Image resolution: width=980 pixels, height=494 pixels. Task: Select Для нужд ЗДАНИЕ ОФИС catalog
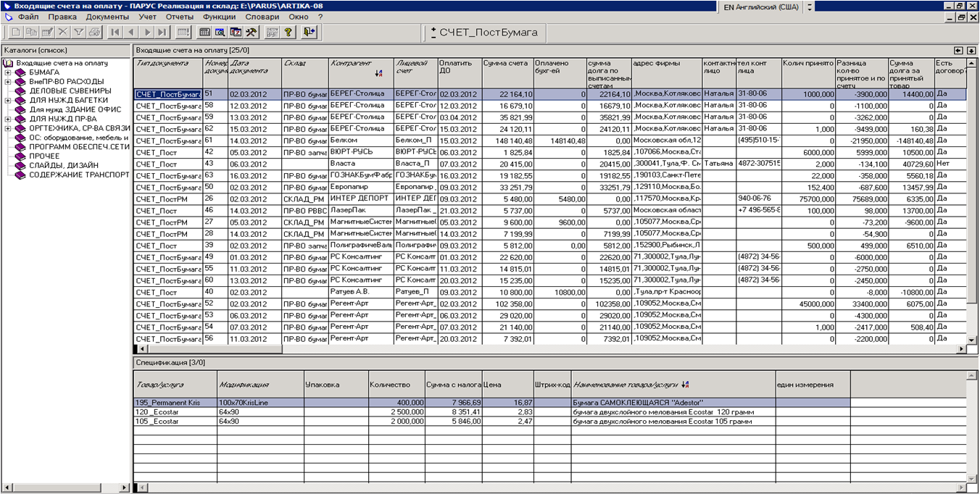[75, 109]
